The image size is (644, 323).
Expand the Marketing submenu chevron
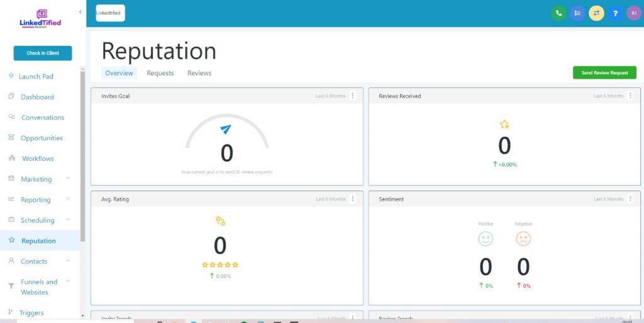[68, 178]
